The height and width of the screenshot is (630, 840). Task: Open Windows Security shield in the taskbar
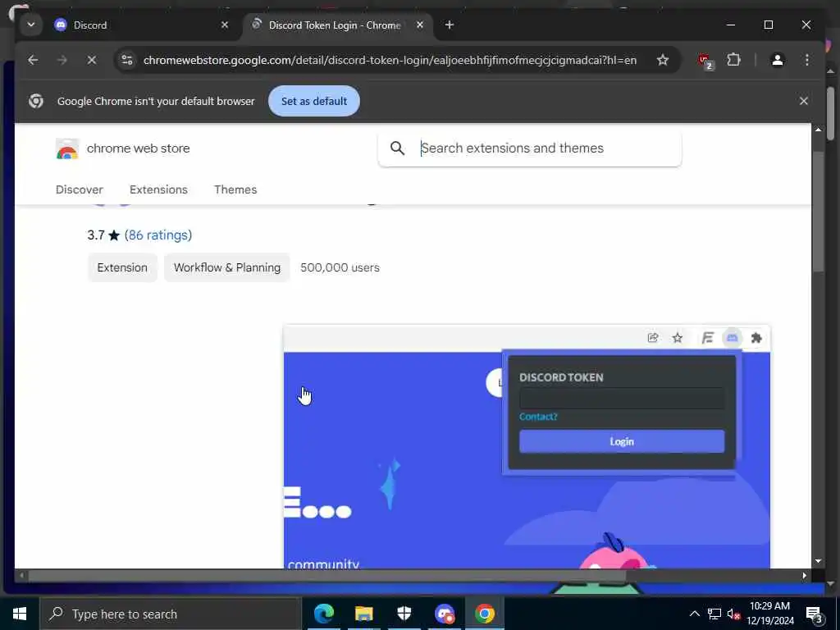click(404, 614)
